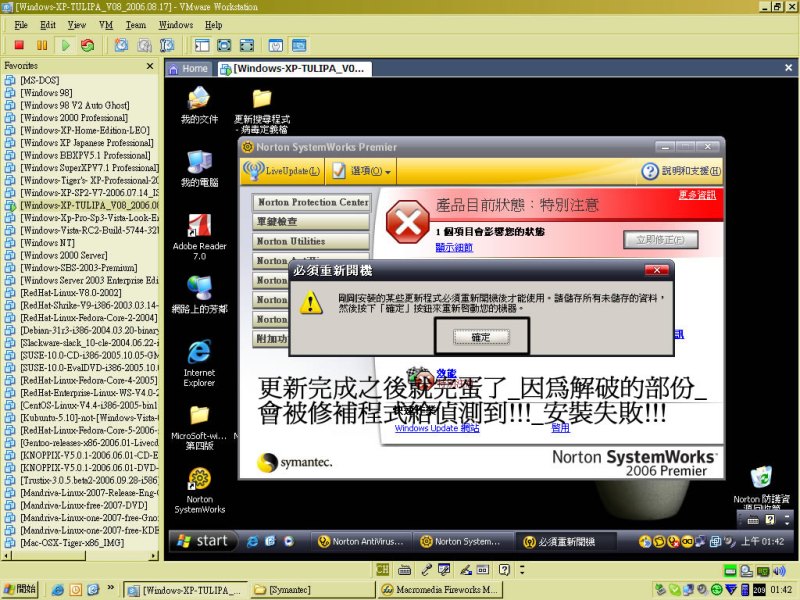The width and height of the screenshot is (800, 600).
Task: Select [RedHat-Linux-V8.0-2002] in Favorites
Action: 71,292
